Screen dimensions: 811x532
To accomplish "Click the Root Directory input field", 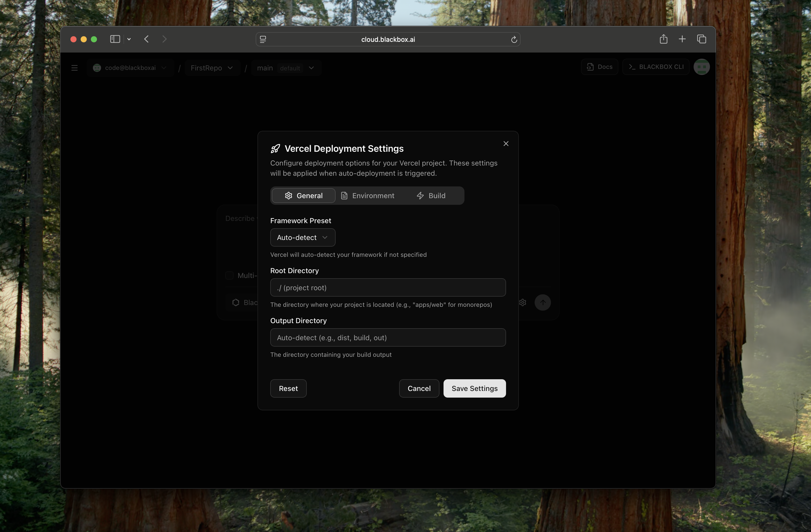I will pos(388,287).
